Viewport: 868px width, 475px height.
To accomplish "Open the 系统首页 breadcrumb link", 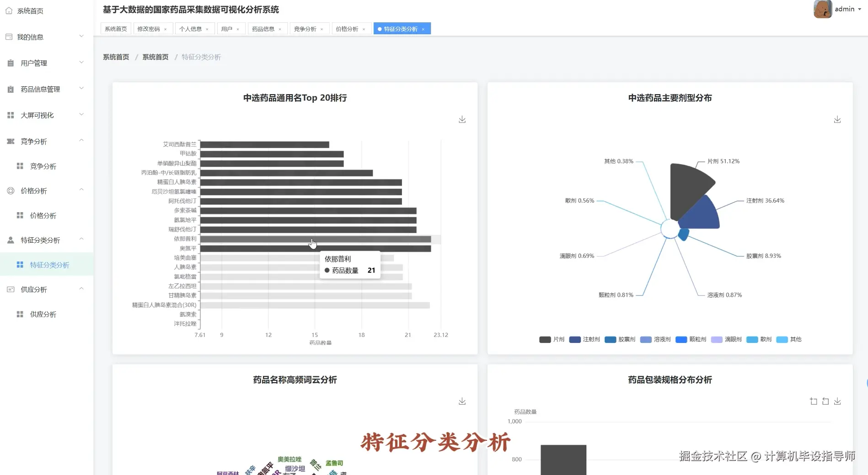I will [x=116, y=57].
